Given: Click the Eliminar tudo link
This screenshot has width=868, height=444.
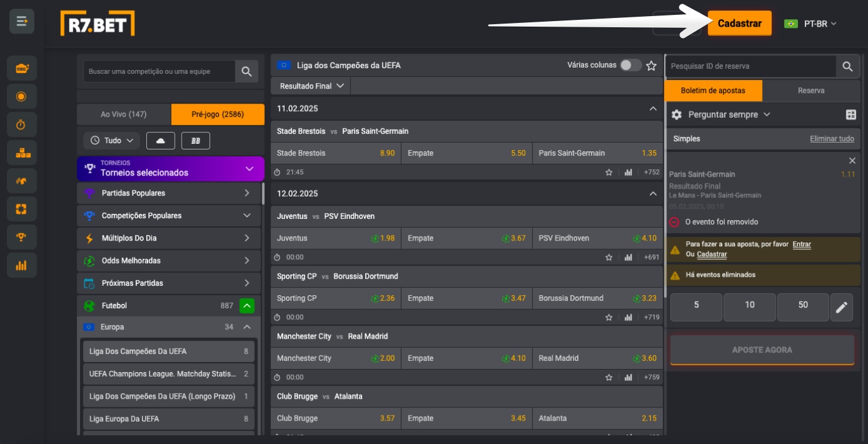Looking at the screenshot, I should pos(831,139).
